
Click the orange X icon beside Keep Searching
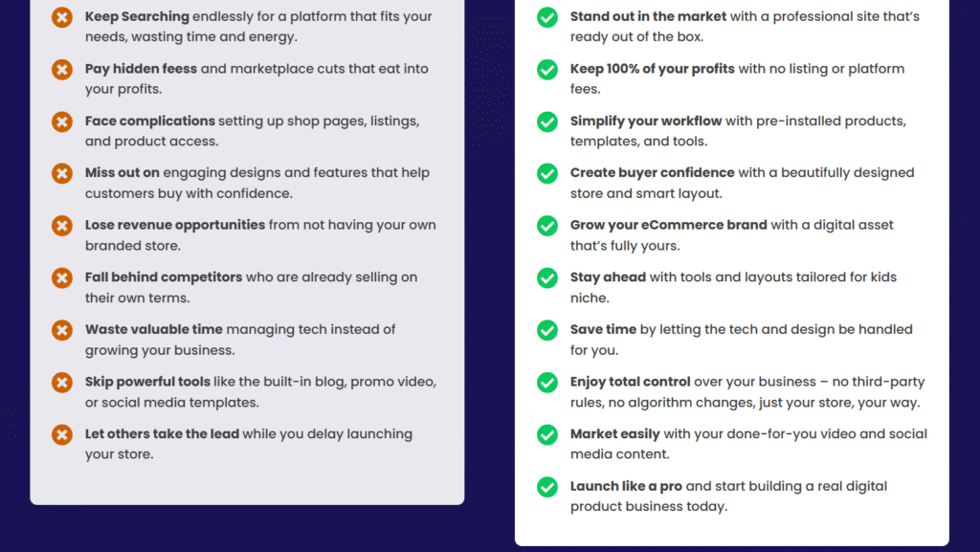click(61, 17)
